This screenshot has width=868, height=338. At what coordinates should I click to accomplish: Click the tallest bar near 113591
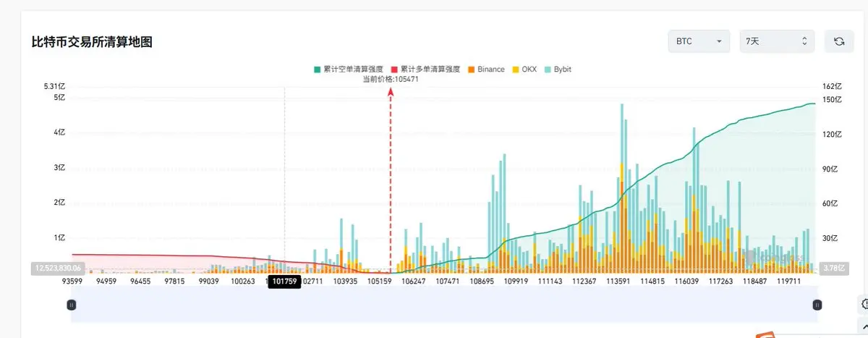621,188
